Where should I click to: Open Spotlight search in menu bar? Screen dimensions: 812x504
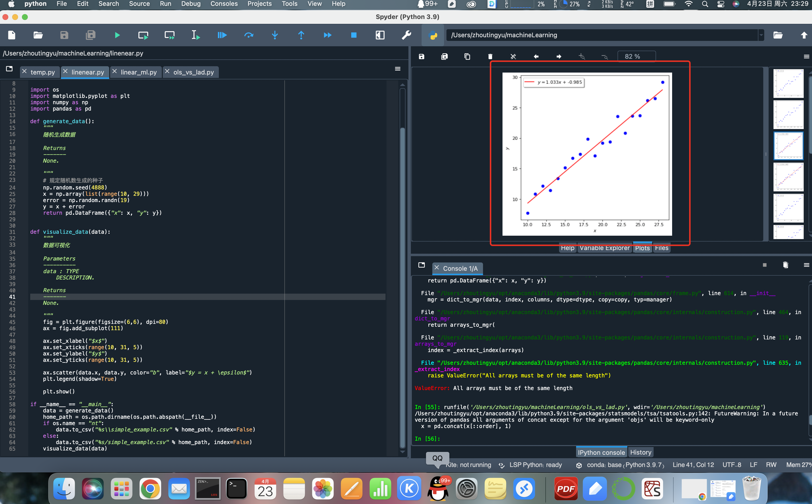coord(705,4)
